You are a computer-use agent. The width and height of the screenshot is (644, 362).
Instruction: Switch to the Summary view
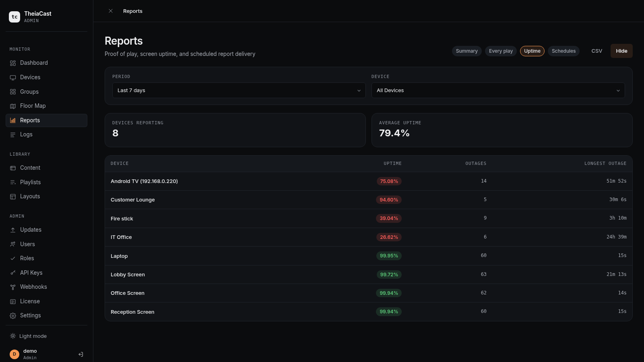[x=466, y=51]
